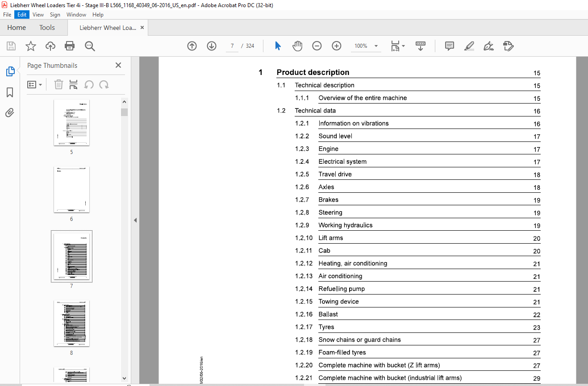The image size is (588, 386).
Task: Click the 'Product description' contents entry
Action: point(313,72)
